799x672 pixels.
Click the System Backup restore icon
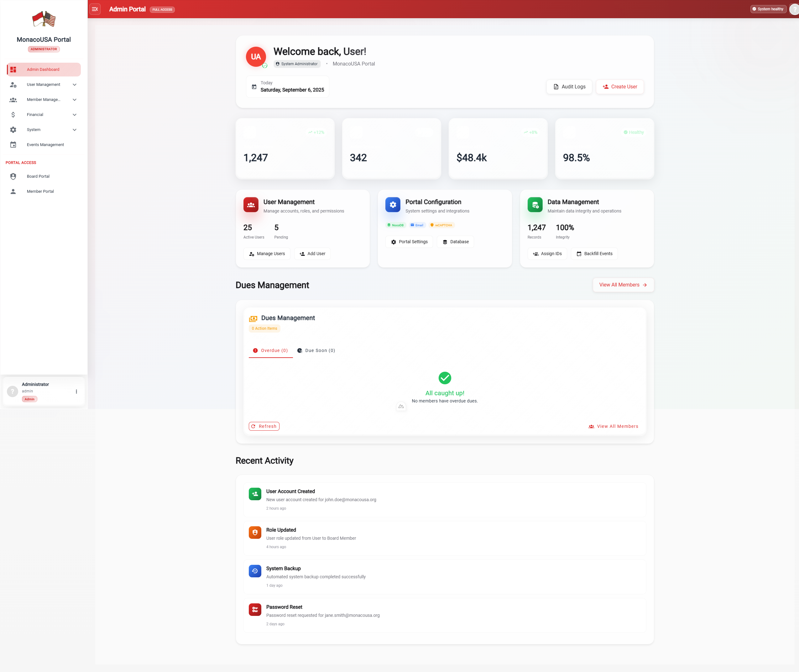coord(255,571)
